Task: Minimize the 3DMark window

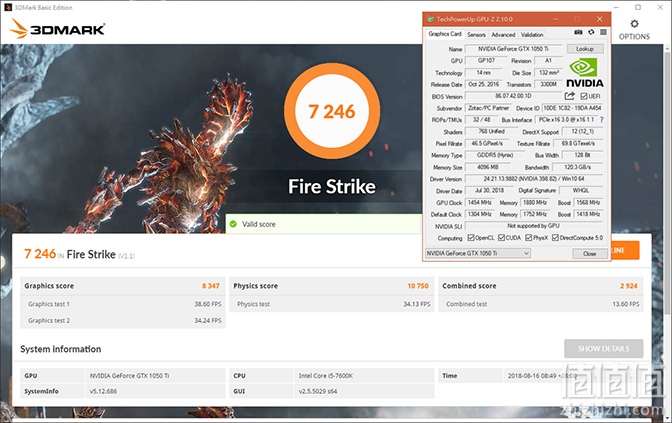Action: click(616, 7)
